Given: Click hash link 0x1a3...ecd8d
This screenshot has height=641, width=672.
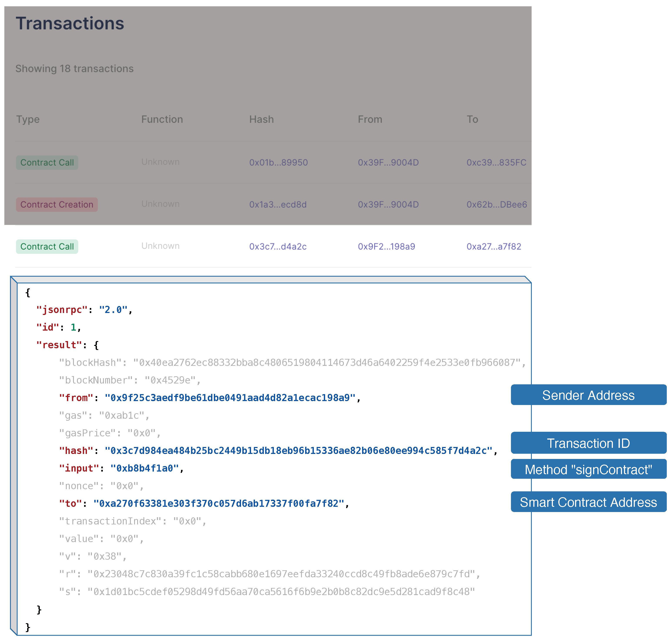Looking at the screenshot, I should coord(278,204).
